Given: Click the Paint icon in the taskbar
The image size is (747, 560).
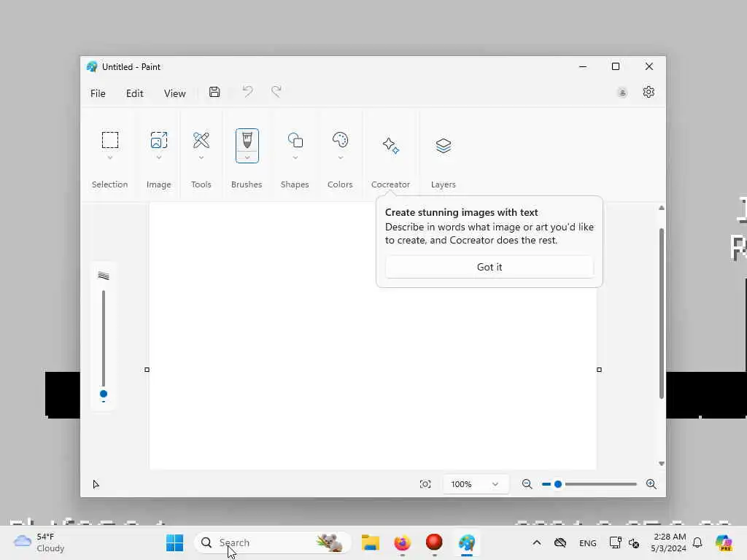Looking at the screenshot, I should tap(467, 542).
